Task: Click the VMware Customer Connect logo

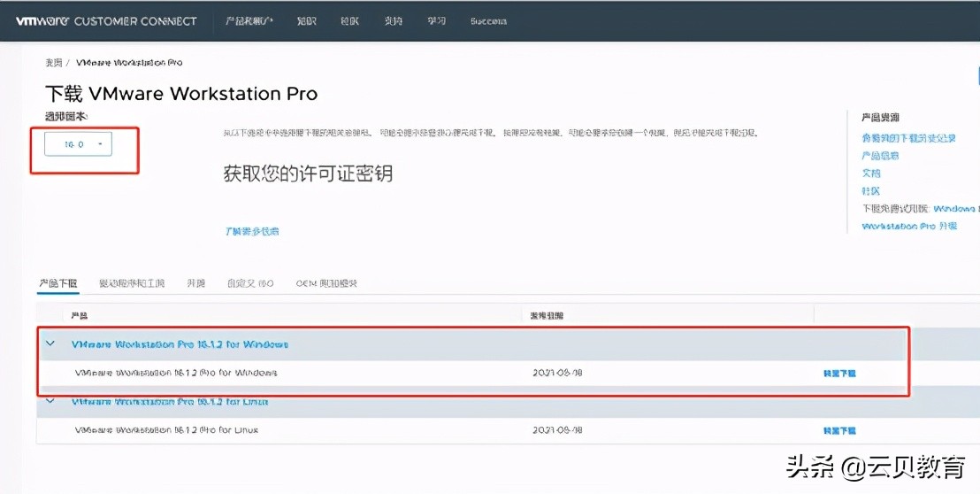Action: [106, 20]
